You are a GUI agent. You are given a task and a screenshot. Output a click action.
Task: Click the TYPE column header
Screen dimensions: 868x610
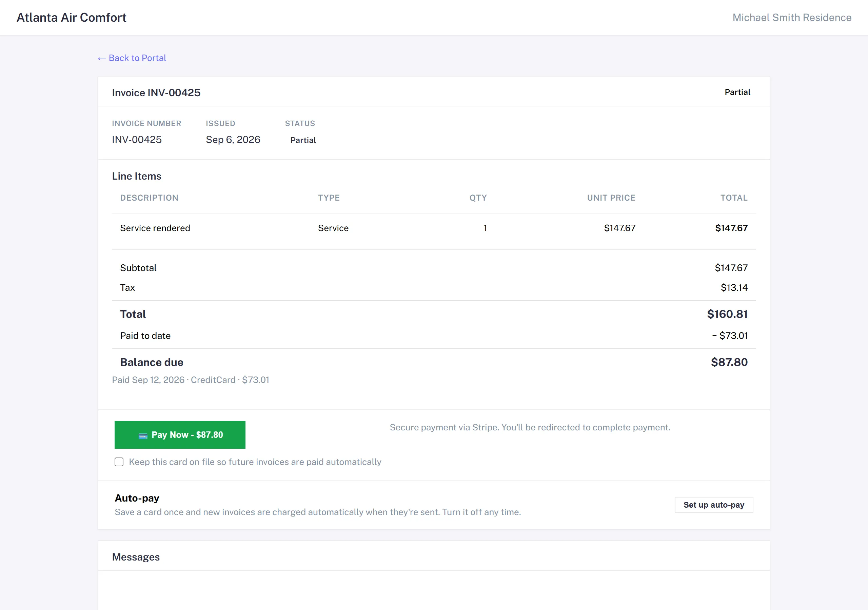329,198
